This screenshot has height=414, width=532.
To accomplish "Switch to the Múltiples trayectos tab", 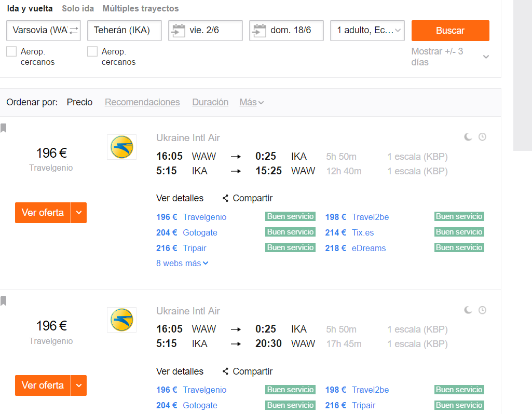I will [141, 8].
